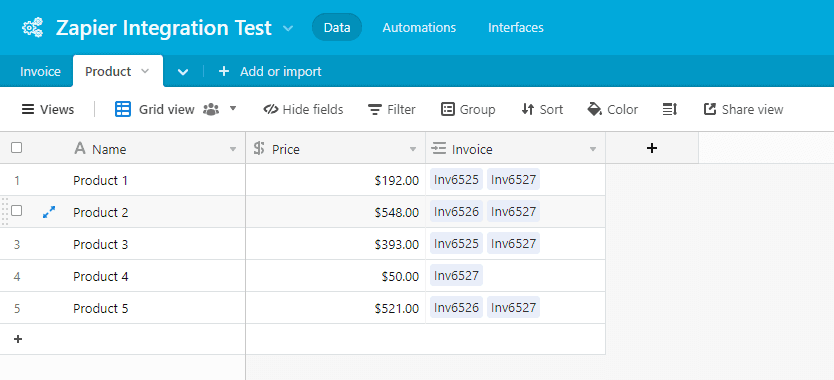Open base name dropdown chevron
The height and width of the screenshot is (380, 834).
coord(288,28)
